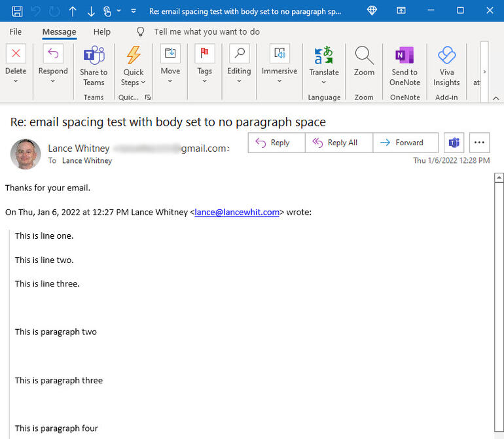
Task: Open Quick Steps dialog launcher
Action: pyautogui.click(x=148, y=97)
